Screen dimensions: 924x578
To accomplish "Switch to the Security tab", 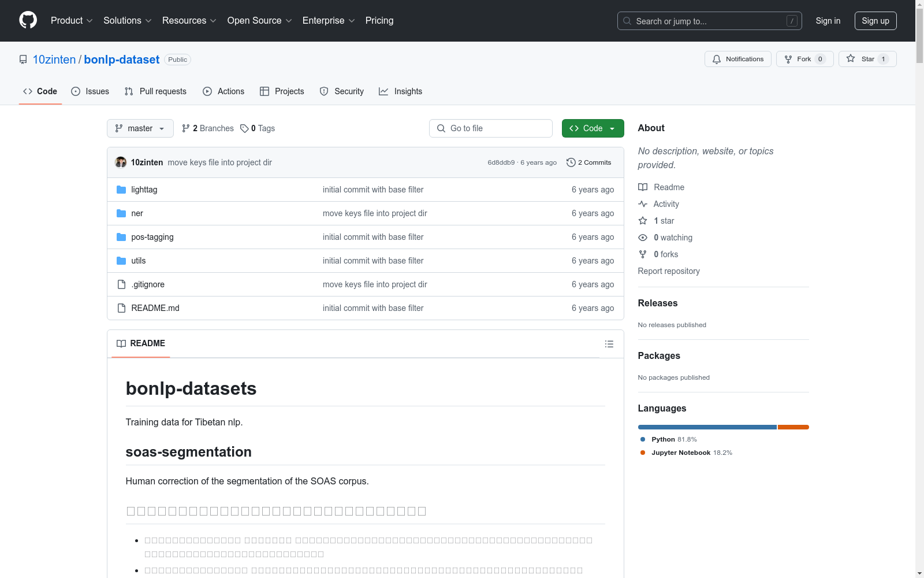I will (x=342, y=91).
